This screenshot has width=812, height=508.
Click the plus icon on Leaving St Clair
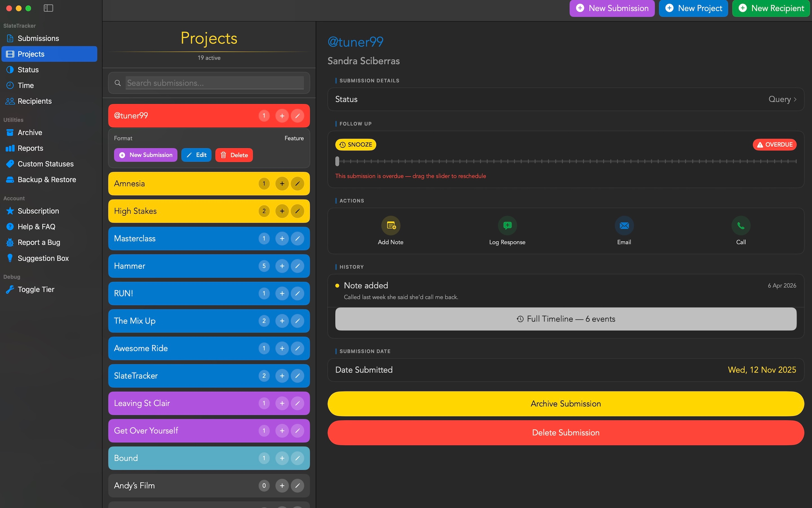pos(282,403)
